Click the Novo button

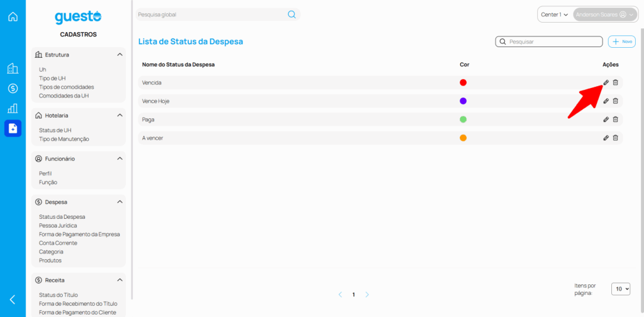click(x=621, y=42)
